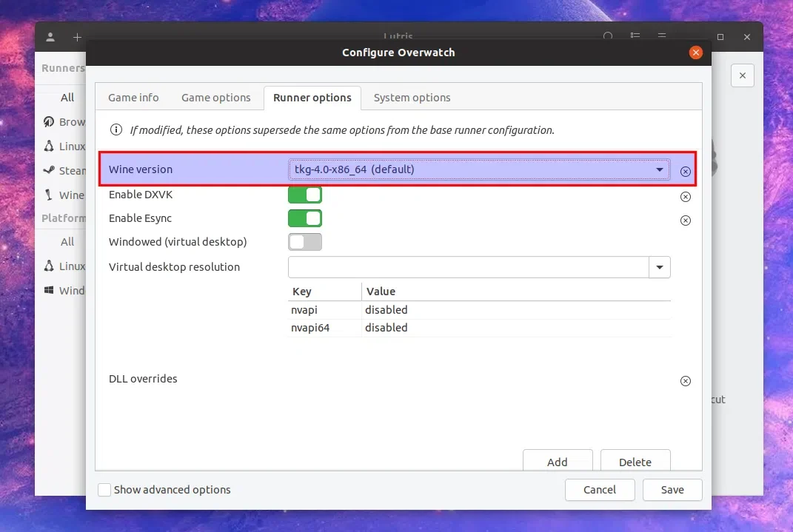Open the System options tab
The height and width of the screenshot is (532, 793).
point(412,98)
